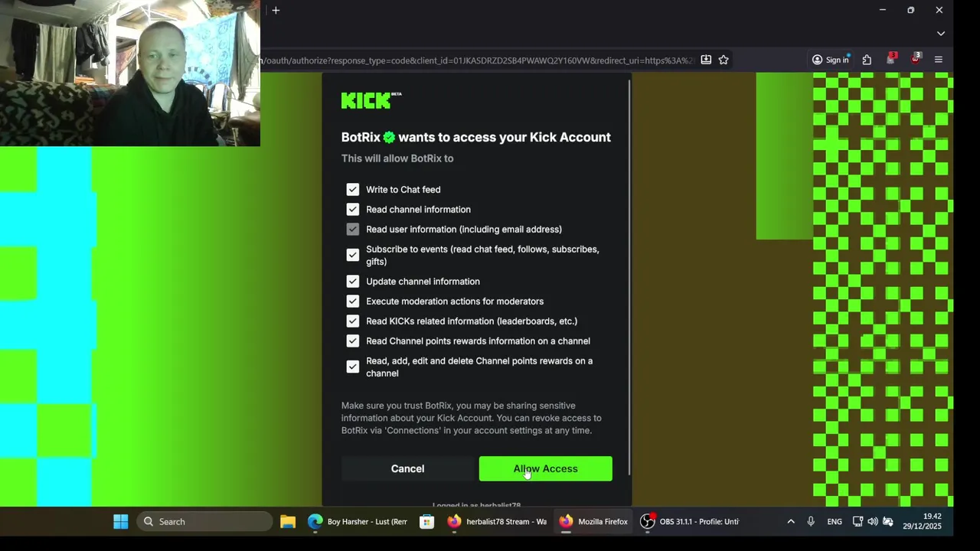This screenshot has width=980, height=551.
Task: Click the extension icon left of the red shield
Action: pyautogui.click(x=891, y=59)
